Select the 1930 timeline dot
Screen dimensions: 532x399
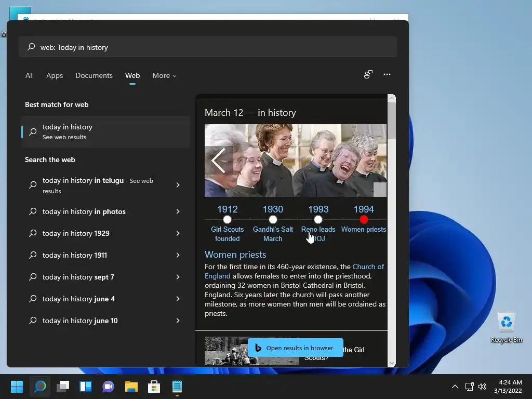click(273, 220)
